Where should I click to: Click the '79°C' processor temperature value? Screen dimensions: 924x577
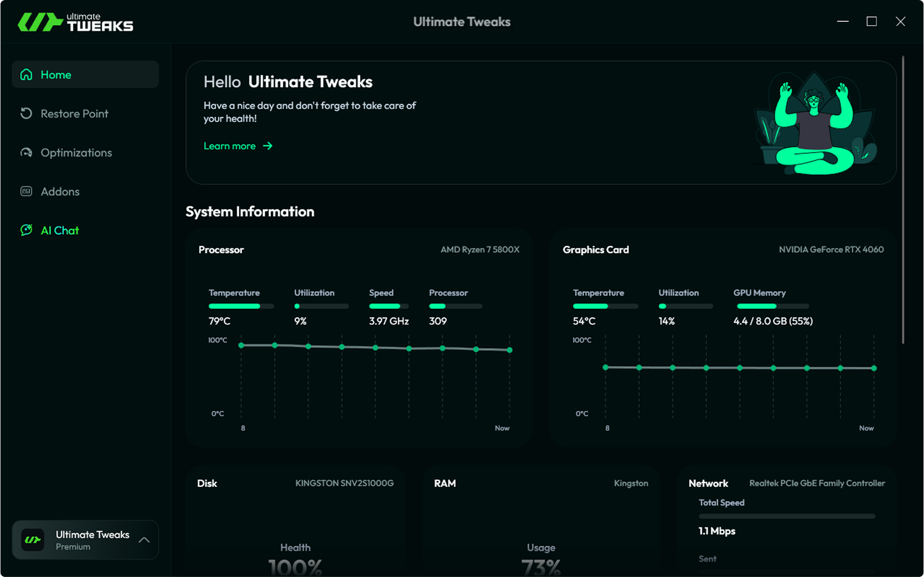click(220, 321)
